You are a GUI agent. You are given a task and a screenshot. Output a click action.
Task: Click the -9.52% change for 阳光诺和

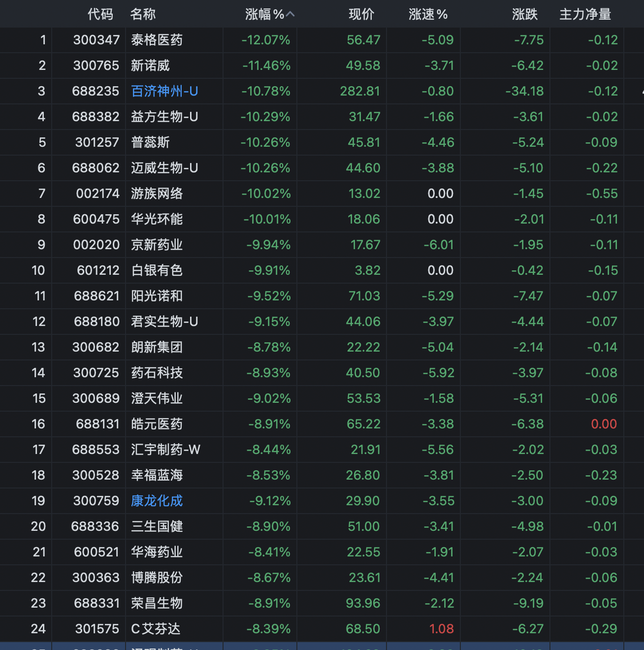(x=269, y=296)
